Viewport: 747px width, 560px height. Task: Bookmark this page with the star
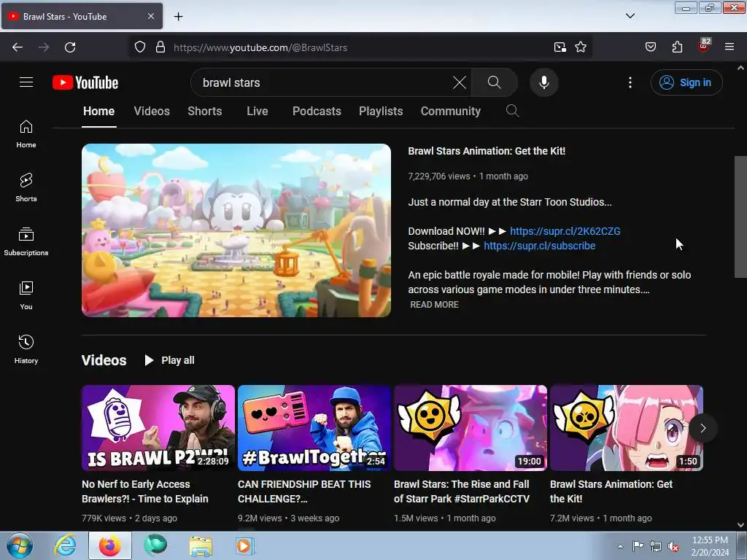pos(580,47)
